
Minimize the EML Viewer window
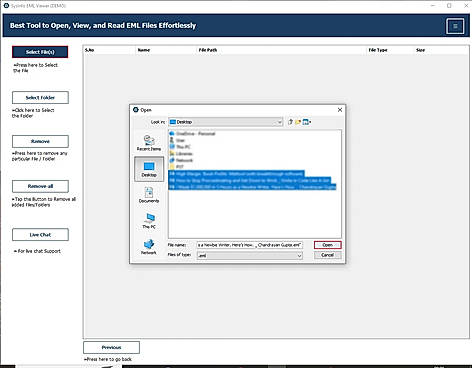pos(433,6)
